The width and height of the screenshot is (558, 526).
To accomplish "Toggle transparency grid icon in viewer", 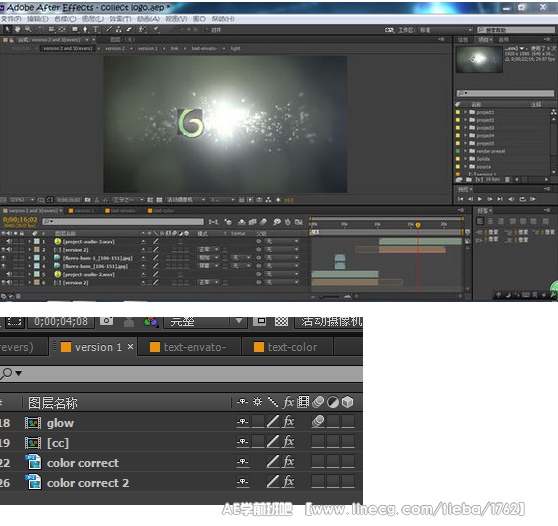I will (159, 200).
